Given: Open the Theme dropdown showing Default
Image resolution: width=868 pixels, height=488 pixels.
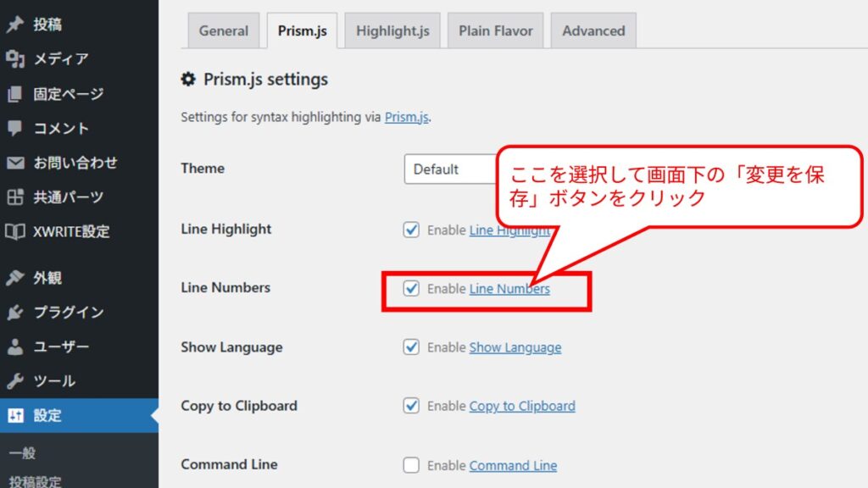Looking at the screenshot, I should (449, 169).
